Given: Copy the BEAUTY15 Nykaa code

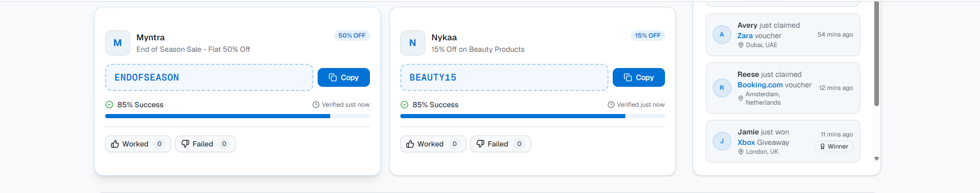Looking at the screenshot, I should pos(639,77).
